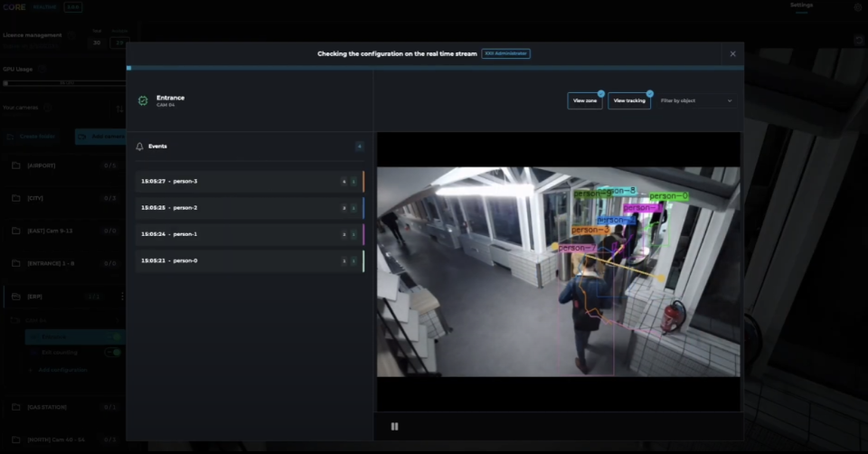Open the GPU Usage info icon
Image resolution: width=868 pixels, height=454 pixels.
pyautogui.click(x=42, y=70)
